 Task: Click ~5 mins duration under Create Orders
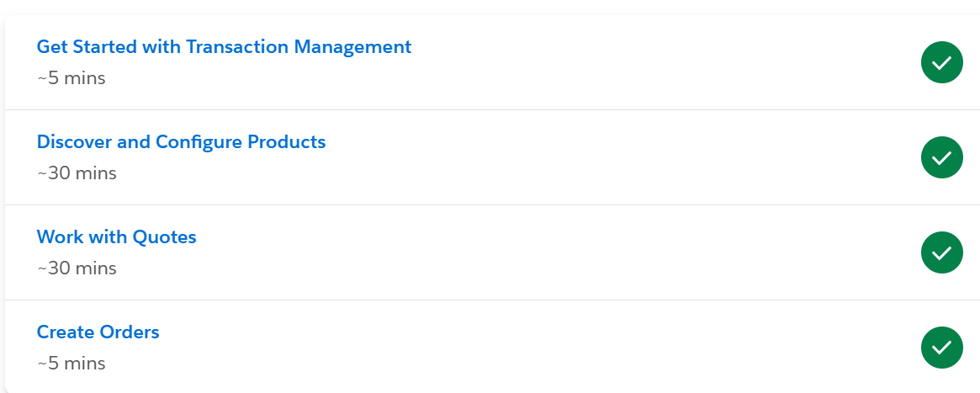point(72,364)
